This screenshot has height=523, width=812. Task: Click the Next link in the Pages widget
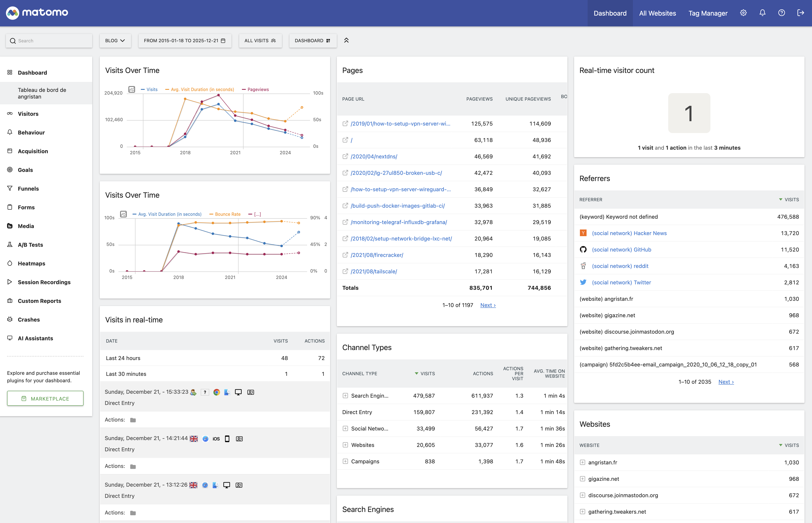point(487,305)
